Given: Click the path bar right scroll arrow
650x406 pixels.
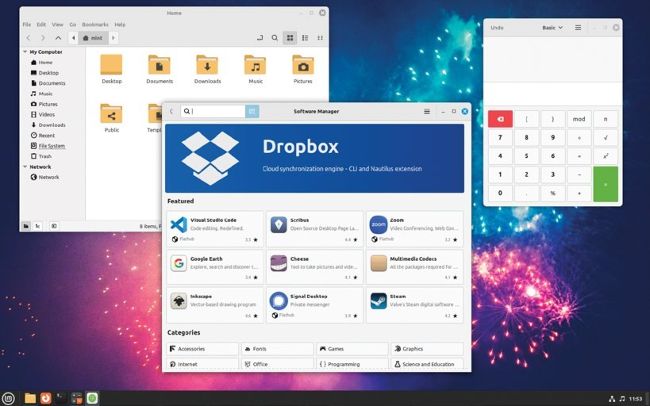Looking at the screenshot, I should 113,38.
